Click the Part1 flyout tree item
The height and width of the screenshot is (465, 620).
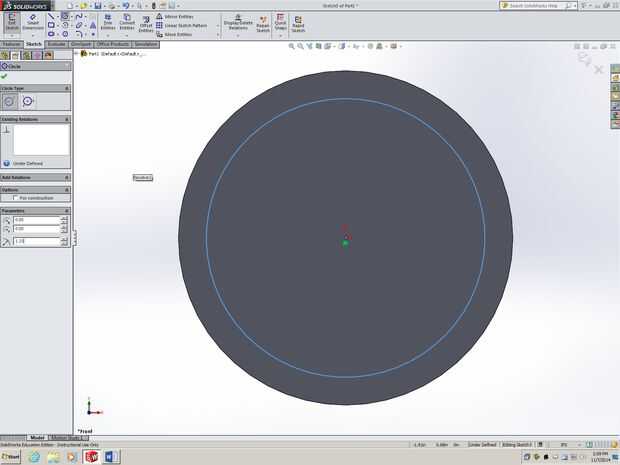pos(113,54)
